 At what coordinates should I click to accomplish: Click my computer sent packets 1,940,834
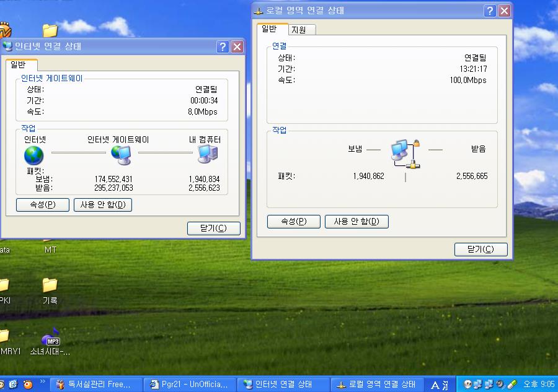pyautogui.click(x=204, y=179)
